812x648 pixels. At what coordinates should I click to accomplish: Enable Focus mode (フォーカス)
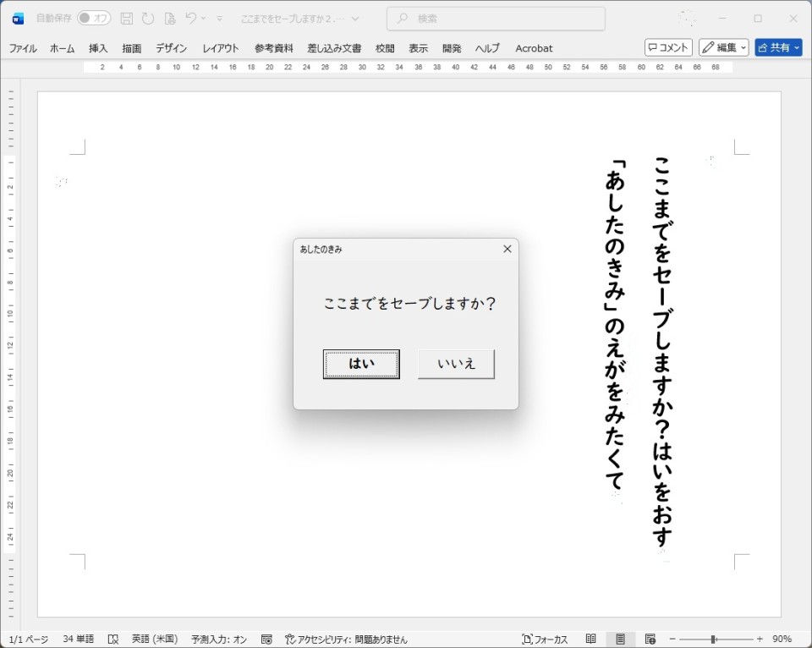[x=545, y=640]
